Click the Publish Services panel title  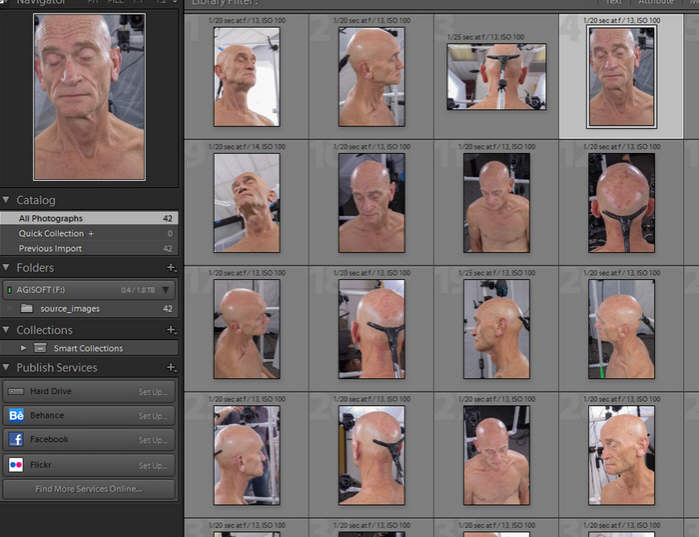[57, 367]
